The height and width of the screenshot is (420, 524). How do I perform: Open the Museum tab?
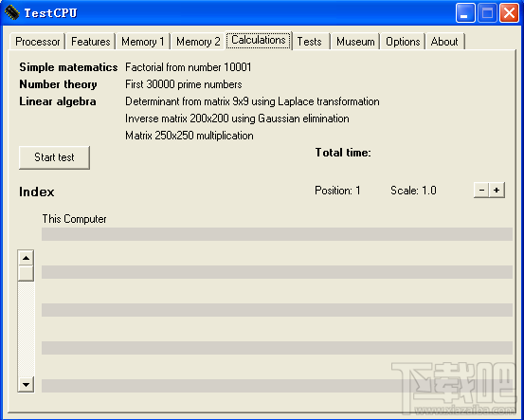[x=355, y=42]
